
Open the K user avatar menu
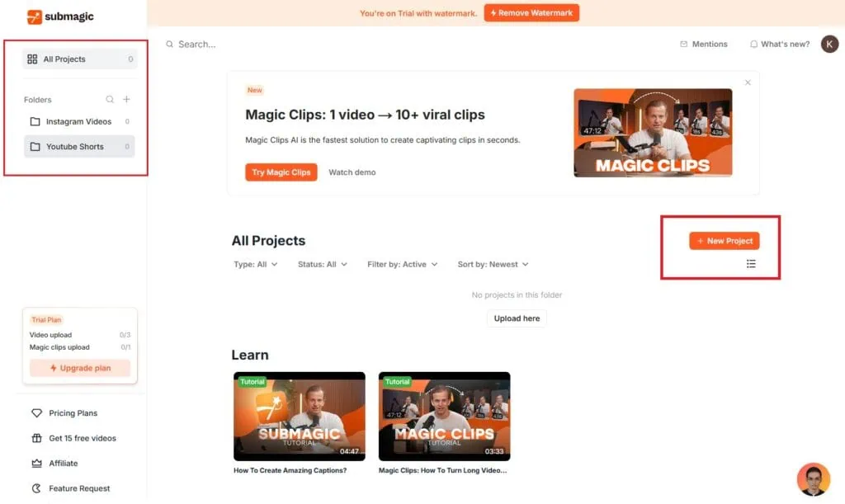click(x=829, y=45)
